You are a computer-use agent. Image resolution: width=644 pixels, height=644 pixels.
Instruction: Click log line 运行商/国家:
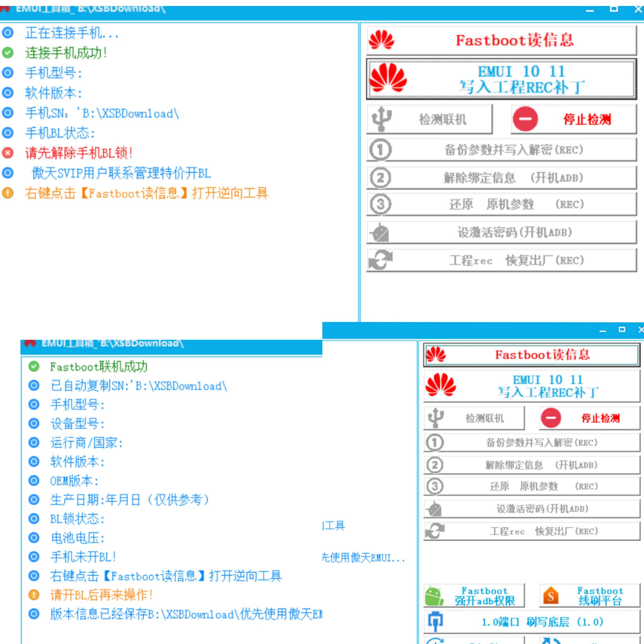coord(87,443)
